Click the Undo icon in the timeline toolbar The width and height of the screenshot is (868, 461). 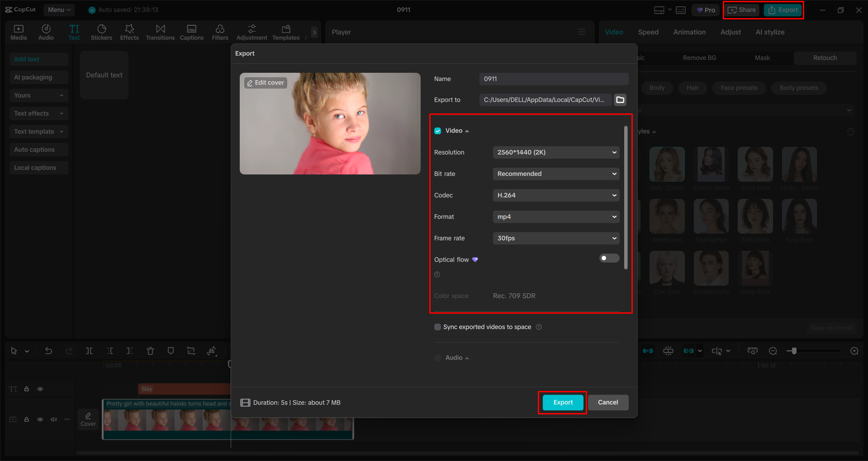pyautogui.click(x=48, y=351)
